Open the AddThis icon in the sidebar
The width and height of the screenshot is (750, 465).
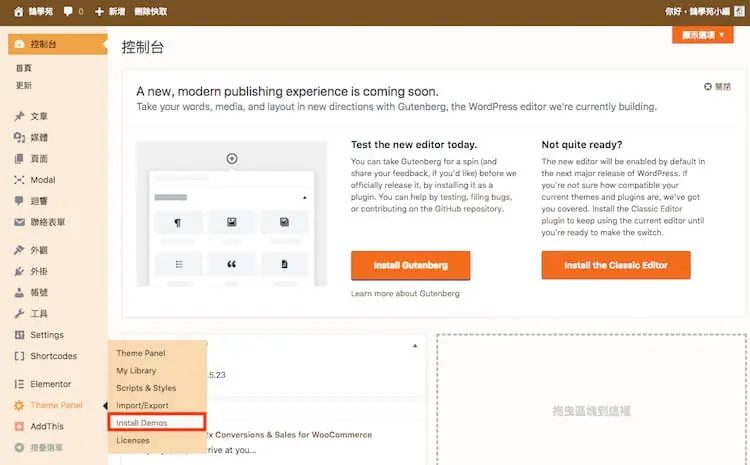click(x=19, y=426)
